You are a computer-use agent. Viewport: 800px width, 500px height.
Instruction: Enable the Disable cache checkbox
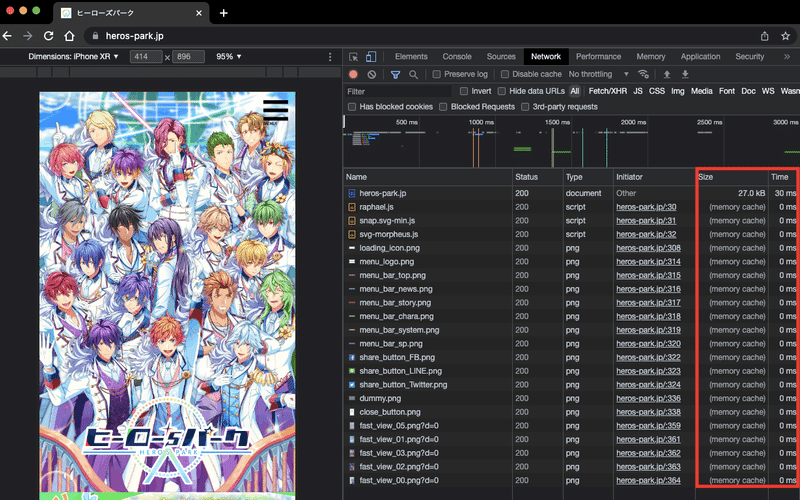point(505,74)
